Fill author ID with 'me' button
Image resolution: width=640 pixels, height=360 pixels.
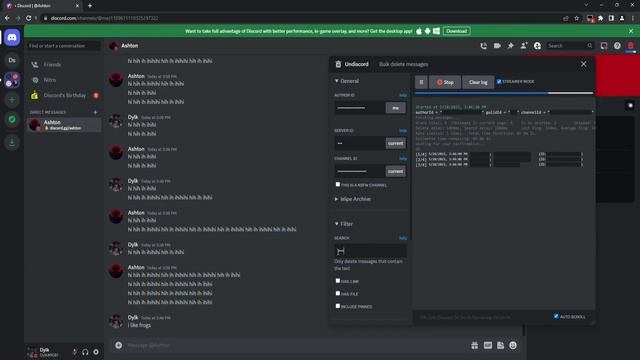(396, 108)
